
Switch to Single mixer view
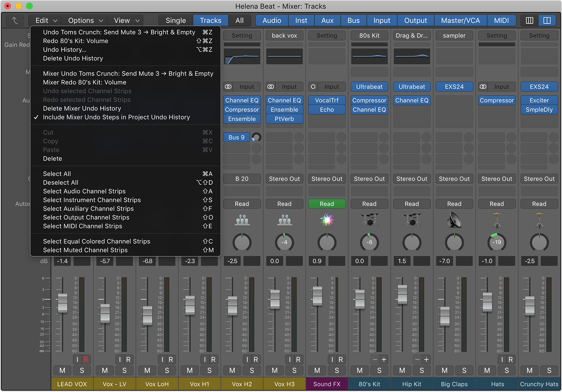click(x=176, y=21)
